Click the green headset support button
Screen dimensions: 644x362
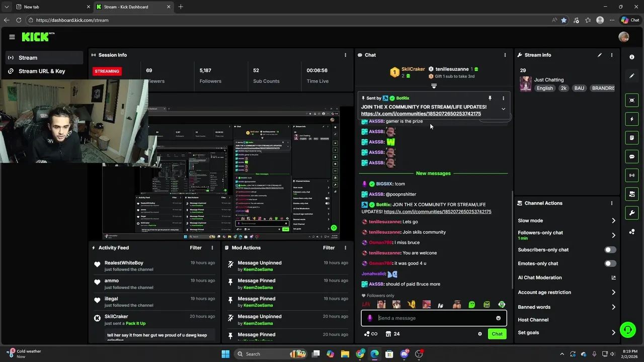[x=627, y=330]
